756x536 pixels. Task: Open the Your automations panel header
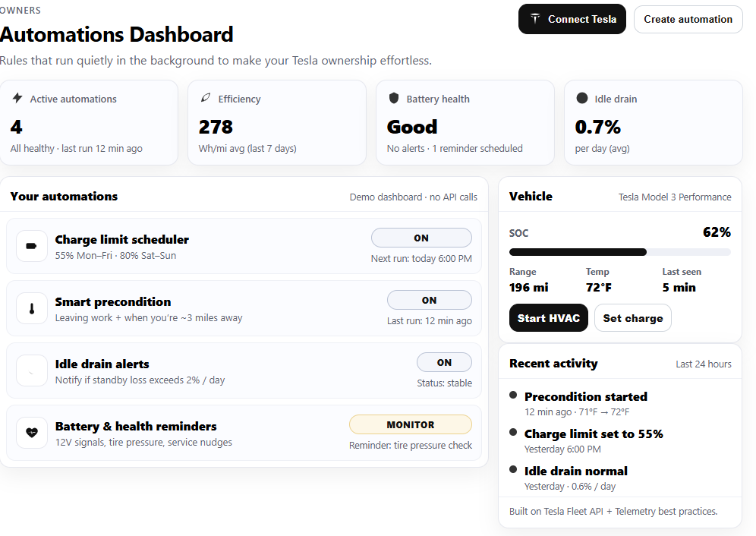(64, 196)
